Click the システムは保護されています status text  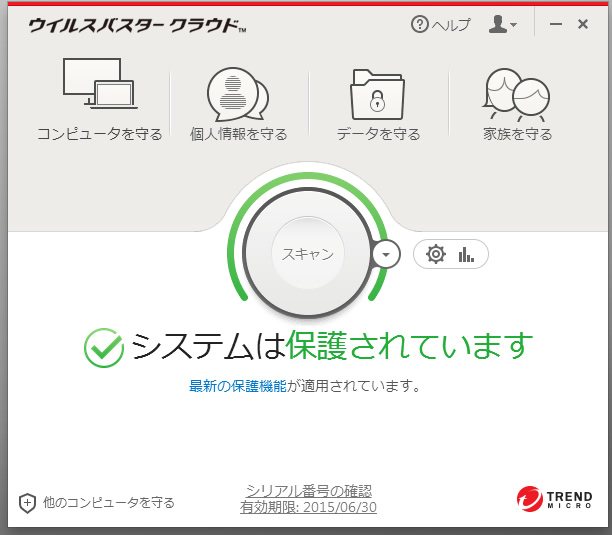click(332, 346)
